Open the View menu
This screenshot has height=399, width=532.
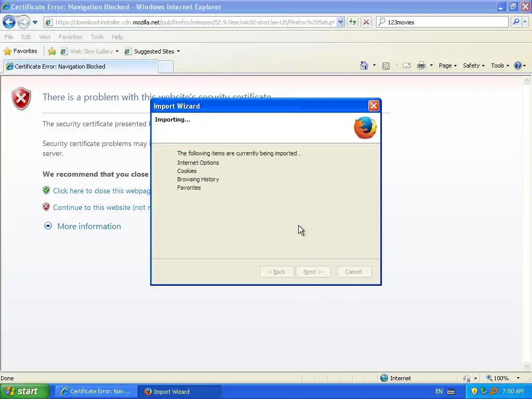coord(45,37)
